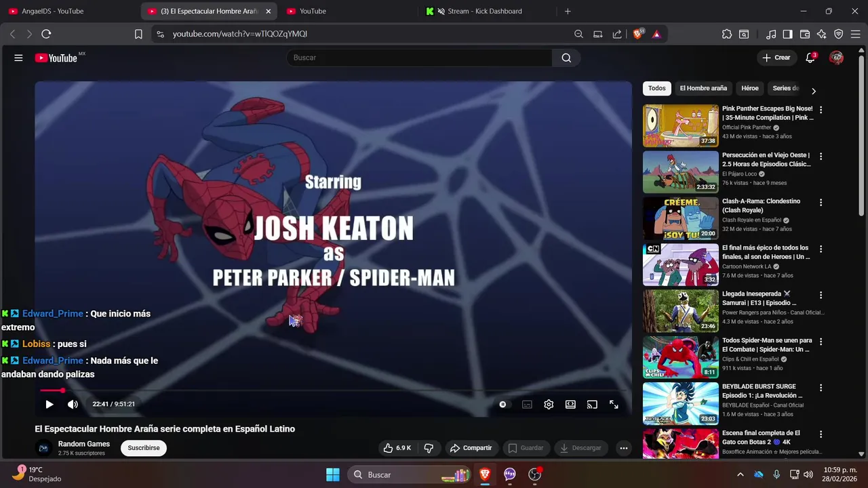Show more filter chips with arrow
Viewport: 868px width, 488px height.
[x=814, y=91]
